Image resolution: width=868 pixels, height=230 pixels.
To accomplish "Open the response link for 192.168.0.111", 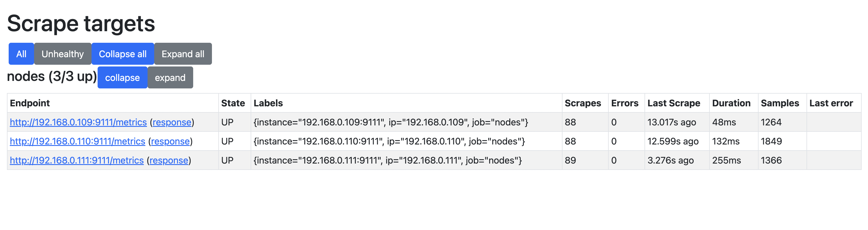I will 169,160.
